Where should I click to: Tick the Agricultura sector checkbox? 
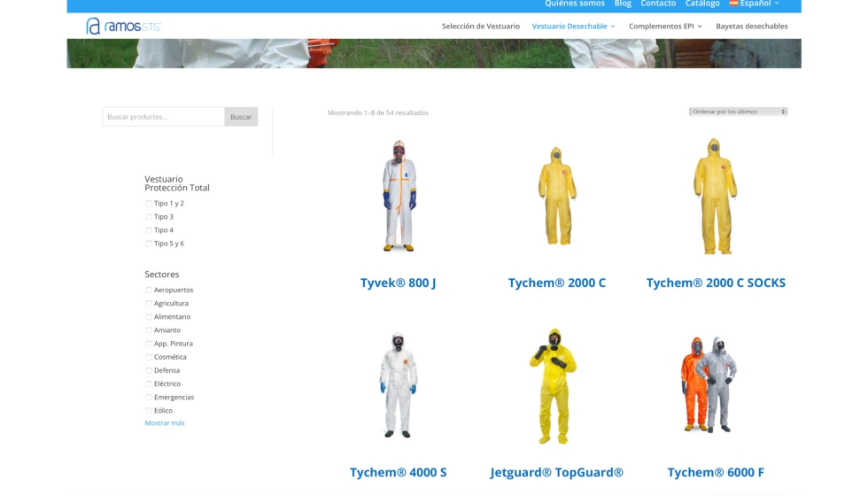click(149, 304)
